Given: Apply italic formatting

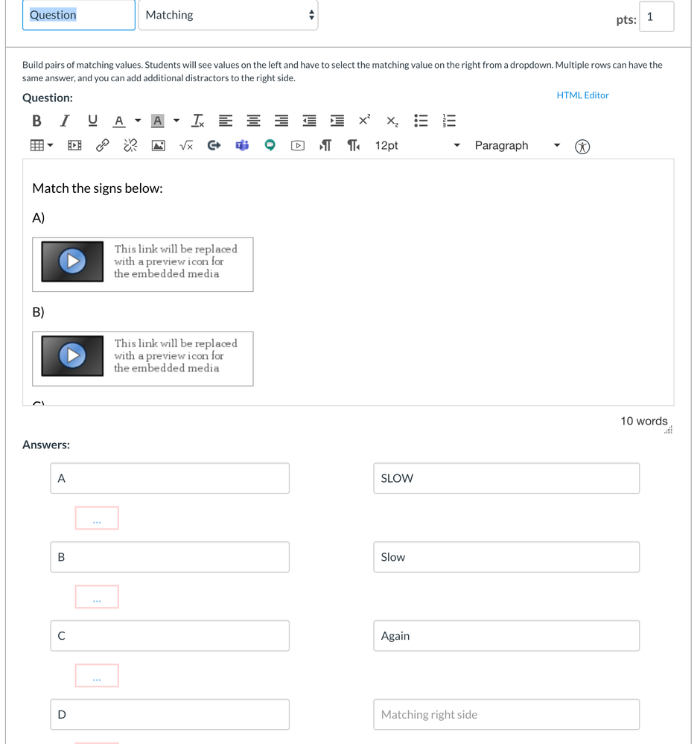Looking at the screenshot, I should [65, 121].
